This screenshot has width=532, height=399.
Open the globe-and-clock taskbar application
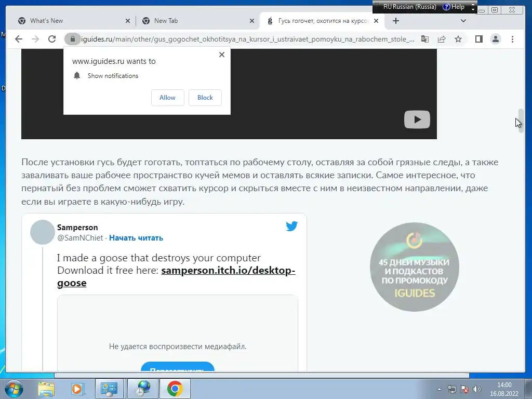pyautogui.click(x=142, y=389)
